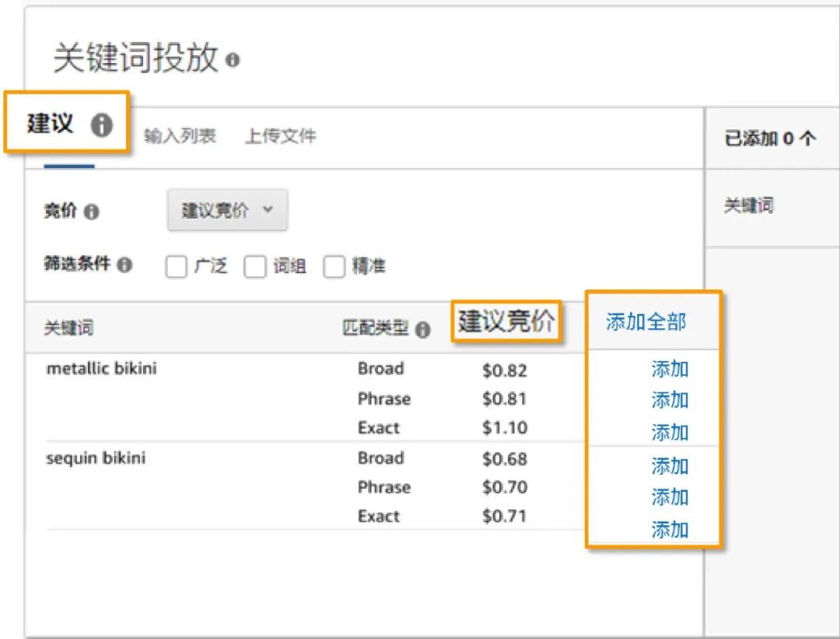This screenshot has height=639, width=840.
Task: Open the 建议竞价 bid dropdown
Action: (x=226, y=209)
